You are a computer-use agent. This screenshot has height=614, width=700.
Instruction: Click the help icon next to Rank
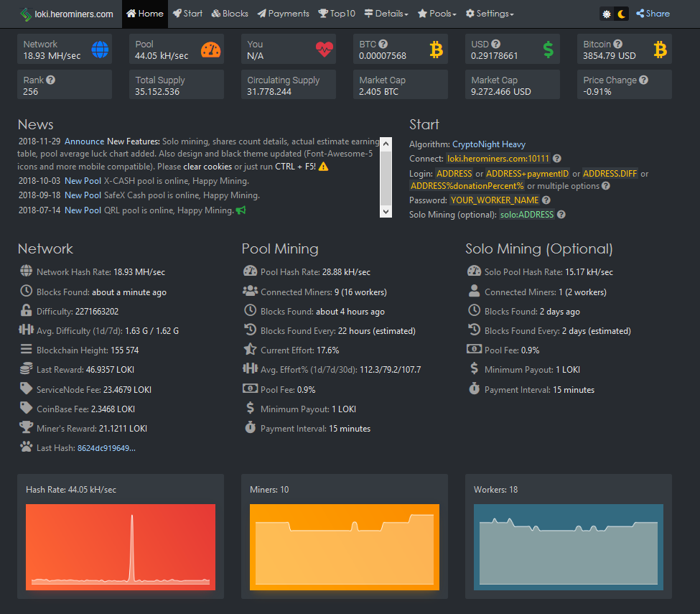click(x=51, y=80)
